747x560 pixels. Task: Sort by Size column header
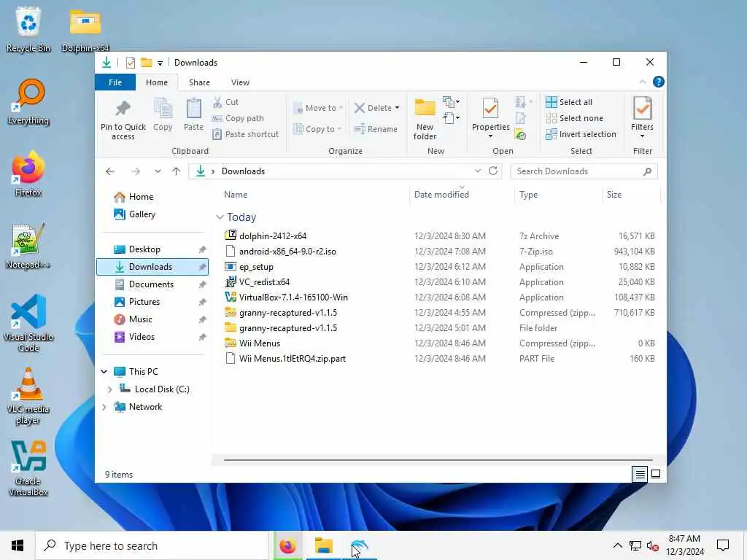click(x=614, y=195)
